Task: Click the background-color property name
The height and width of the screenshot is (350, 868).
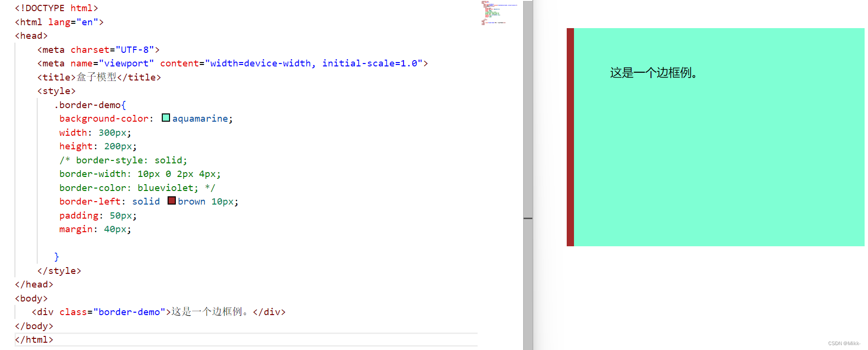Action: point(104,119)
